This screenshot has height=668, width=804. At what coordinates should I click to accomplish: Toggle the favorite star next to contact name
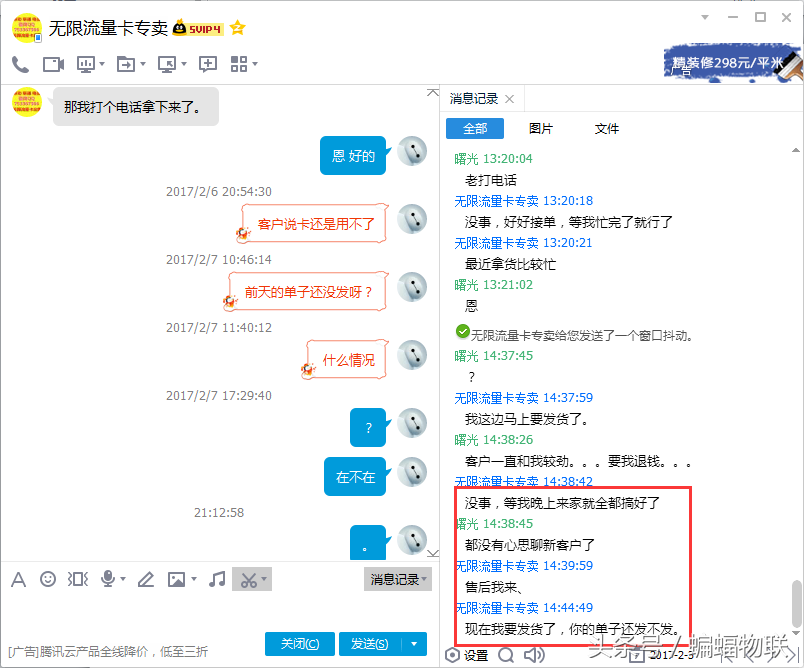237,29
